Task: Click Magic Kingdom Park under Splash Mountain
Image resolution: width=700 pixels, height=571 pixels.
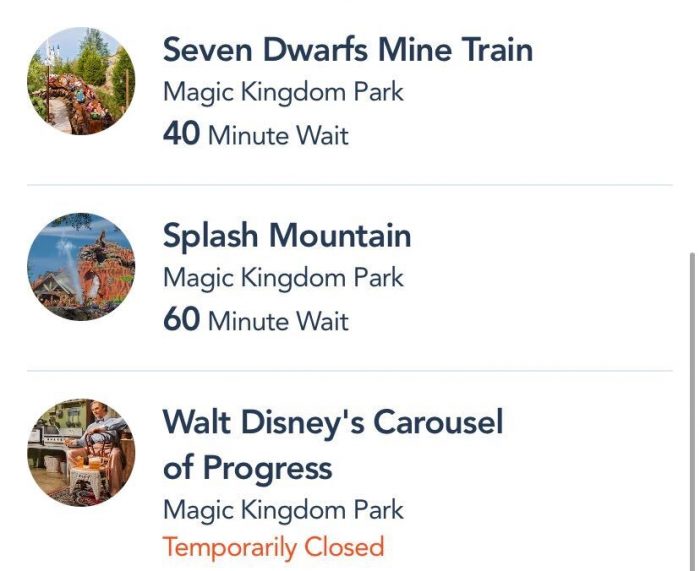Action: tap(283, 277)
